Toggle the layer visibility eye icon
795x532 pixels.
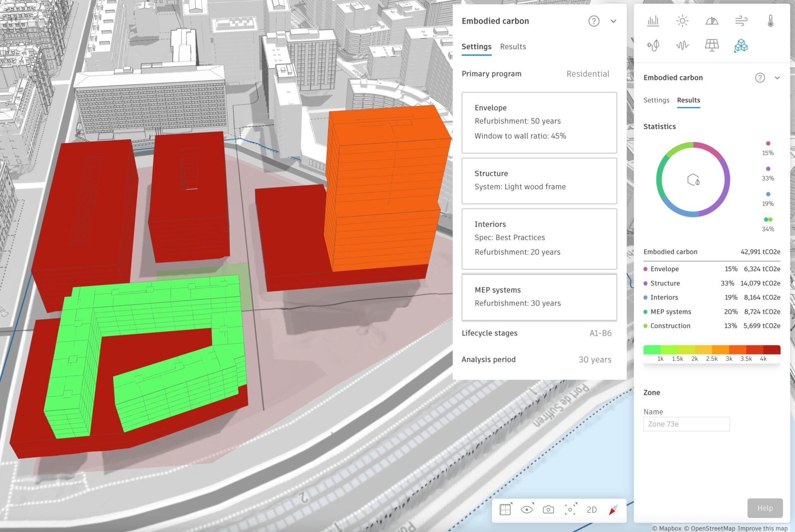527,510
